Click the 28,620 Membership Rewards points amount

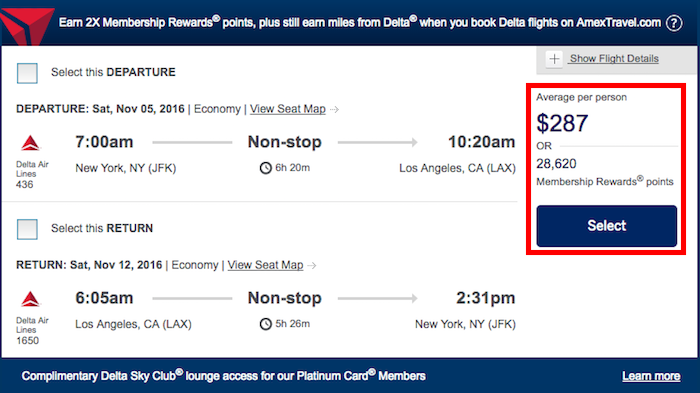[x=556, y=163]
